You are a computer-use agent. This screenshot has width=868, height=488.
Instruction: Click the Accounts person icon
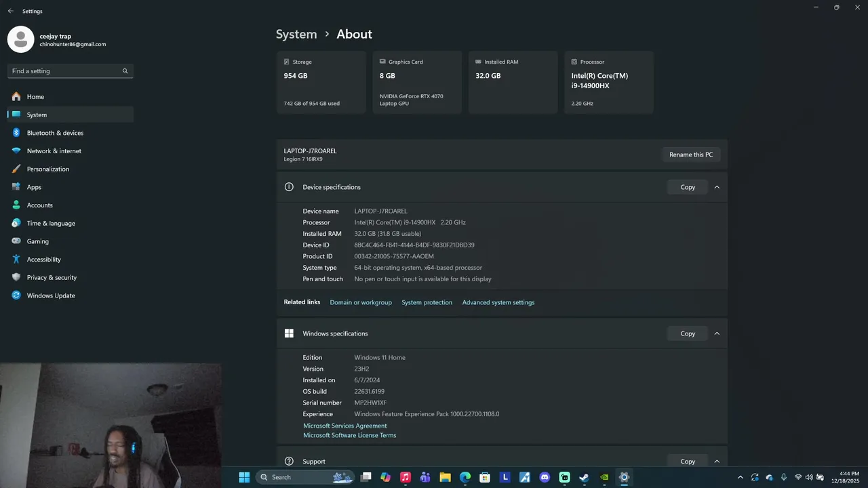[16, 205]
